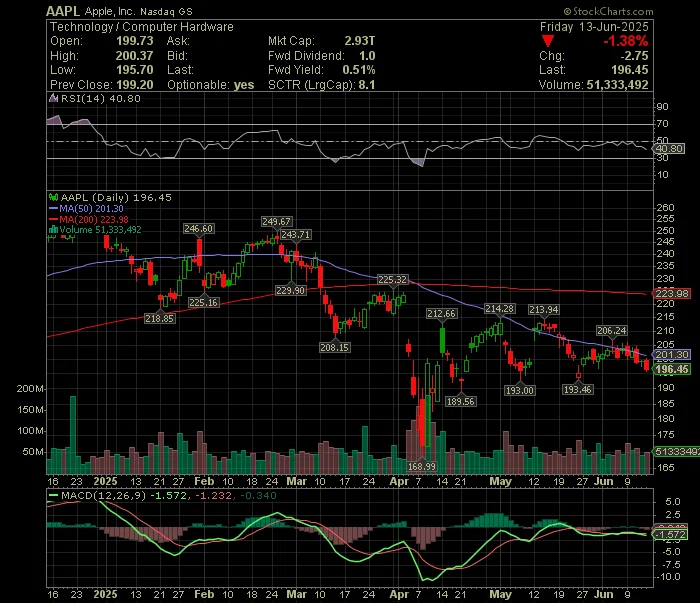Click the Open 199.73 value
The height and width of the screenshot is (603, 700).
tap(134, 41)
